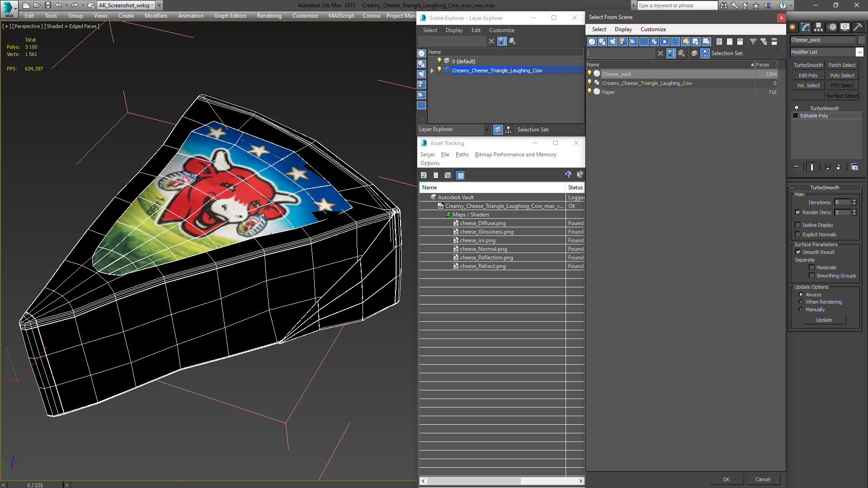The width and height of the screenshot is (868, 488).
Task: Open Create command panel tab
Action: click(793, 27)
